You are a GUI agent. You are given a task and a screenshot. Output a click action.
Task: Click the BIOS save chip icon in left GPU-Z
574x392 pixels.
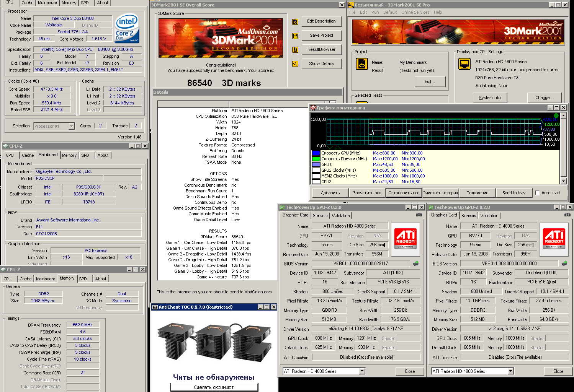coord(416,263)
